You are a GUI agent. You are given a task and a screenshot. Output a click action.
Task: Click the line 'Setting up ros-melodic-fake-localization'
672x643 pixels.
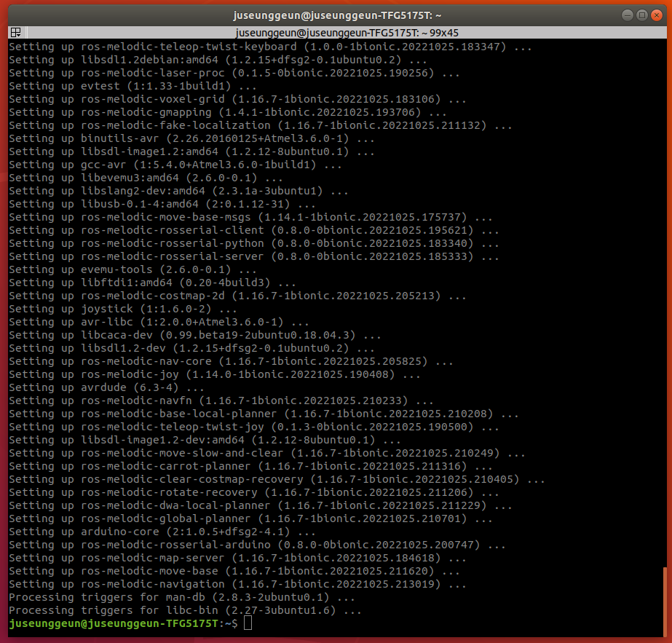(260, 125)
